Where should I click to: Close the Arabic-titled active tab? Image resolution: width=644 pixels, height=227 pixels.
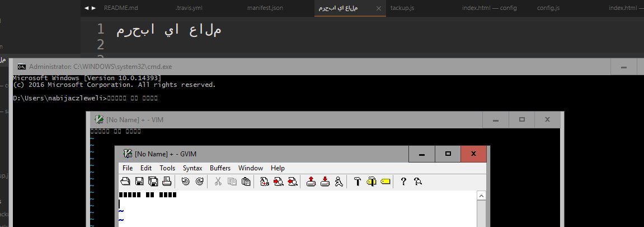(x=379, y=8)
